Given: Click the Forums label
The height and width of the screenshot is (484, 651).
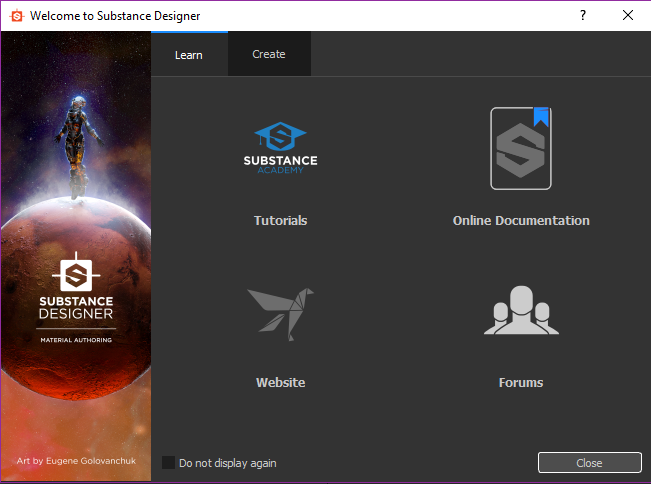Looking at the screenshot, I should pos(521,382).
